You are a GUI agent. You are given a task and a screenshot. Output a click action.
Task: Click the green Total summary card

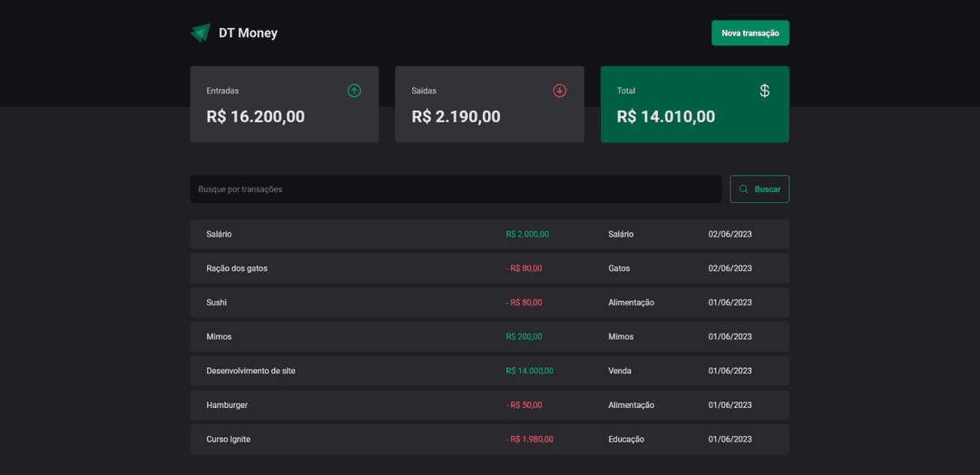[x=694, y=104]
